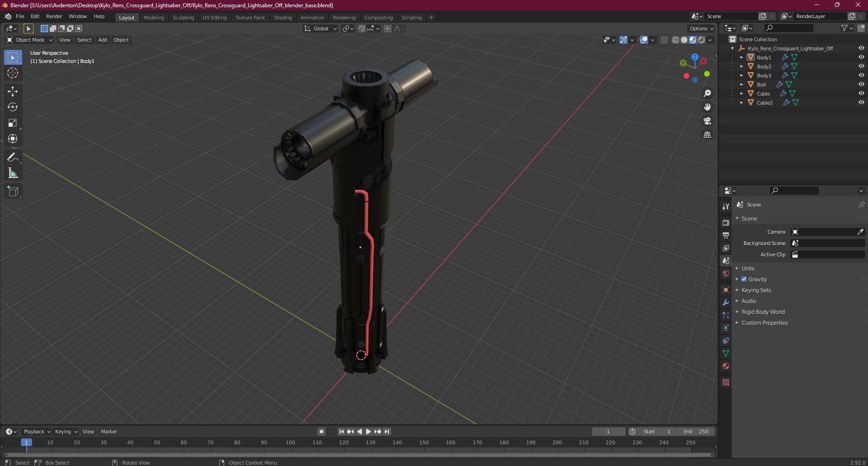Click the viewport zoom magnifier icon
The image size is (868, 466).
(x=707, y=93)
